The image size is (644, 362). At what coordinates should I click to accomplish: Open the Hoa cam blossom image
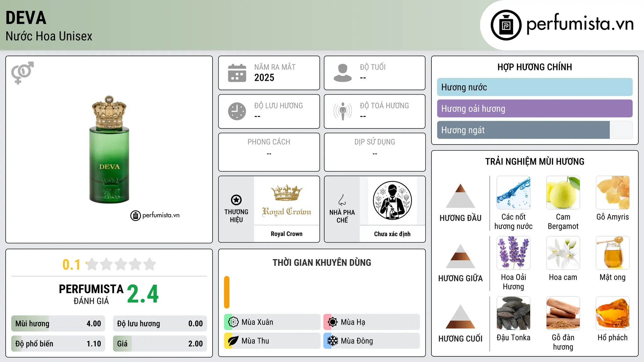(x=563, y=253)
